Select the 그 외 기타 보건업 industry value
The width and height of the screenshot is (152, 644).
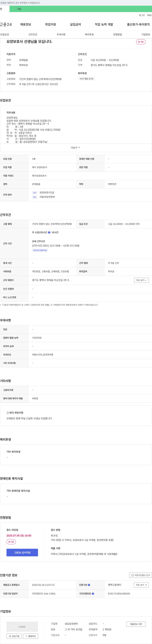click(x=73, y=630)
